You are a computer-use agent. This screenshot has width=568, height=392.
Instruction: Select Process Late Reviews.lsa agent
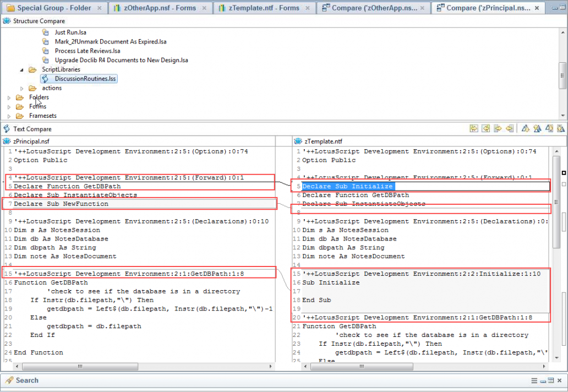pos(87,51)
